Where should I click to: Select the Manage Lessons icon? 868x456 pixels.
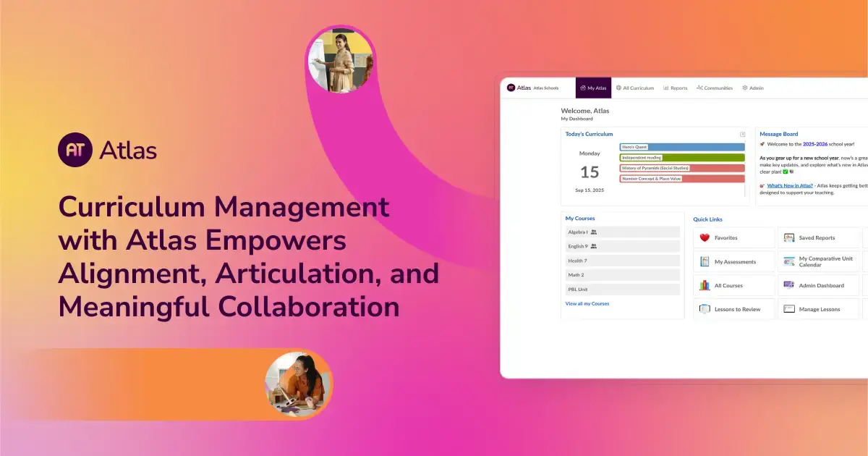coord(790,308)
